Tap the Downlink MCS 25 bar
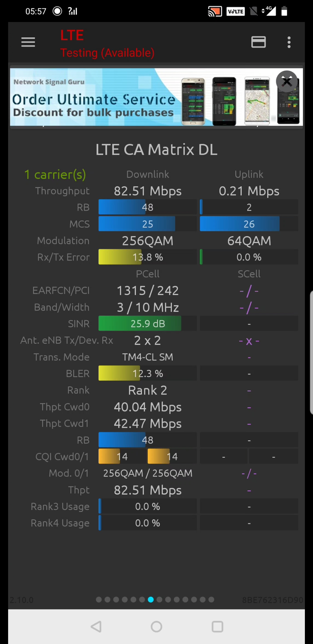The width and height of the screenshot is (313, 644). click(147, 224)
